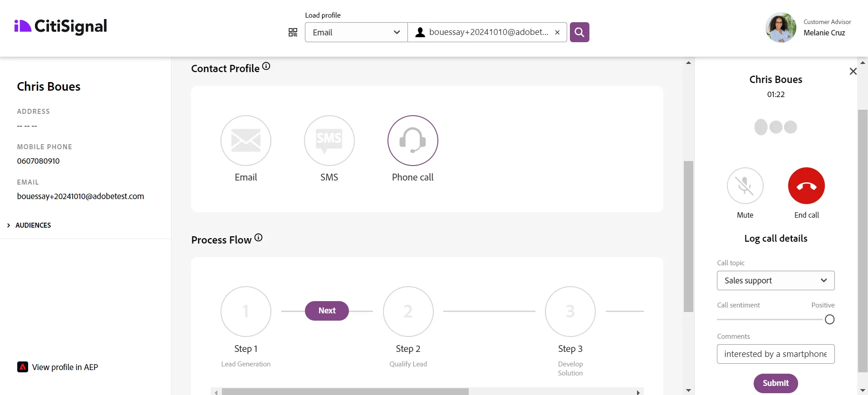This screenshot has width=868, height=395.
Task: Mute the ongoing call
Action: (x=745, y=186)
